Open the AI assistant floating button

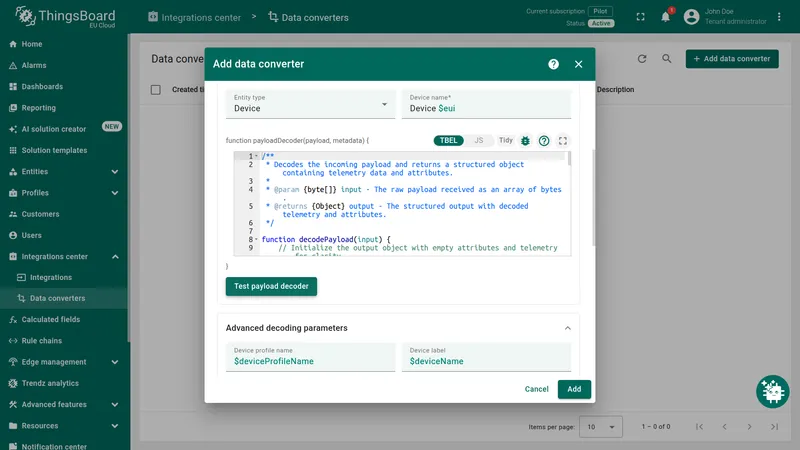[x=772, y=392]
